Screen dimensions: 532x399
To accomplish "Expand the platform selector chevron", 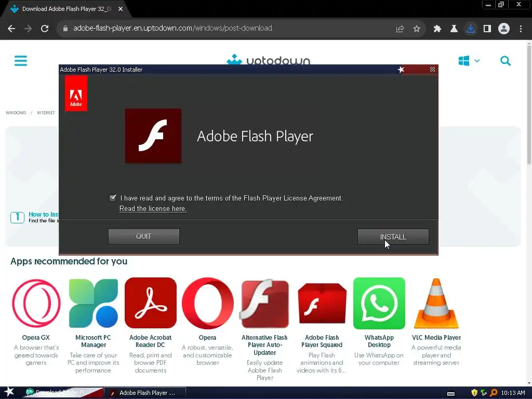I will click(x=477, y=61).
